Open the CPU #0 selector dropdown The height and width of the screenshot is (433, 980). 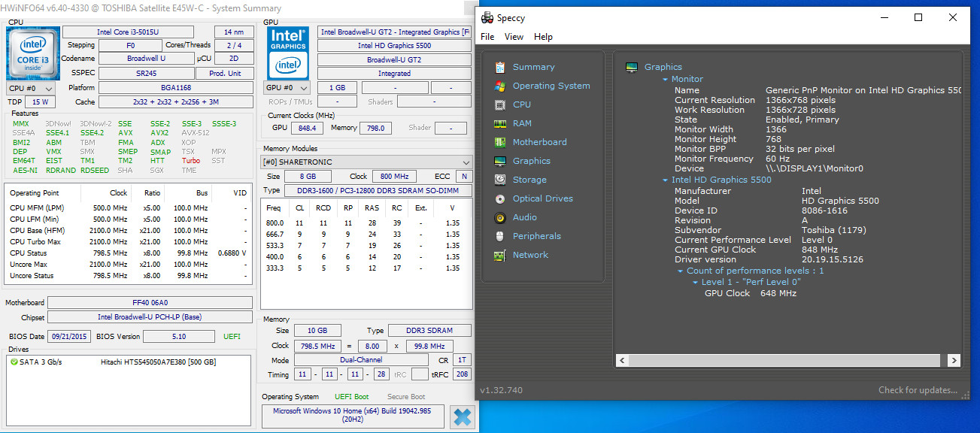[32, 88]
